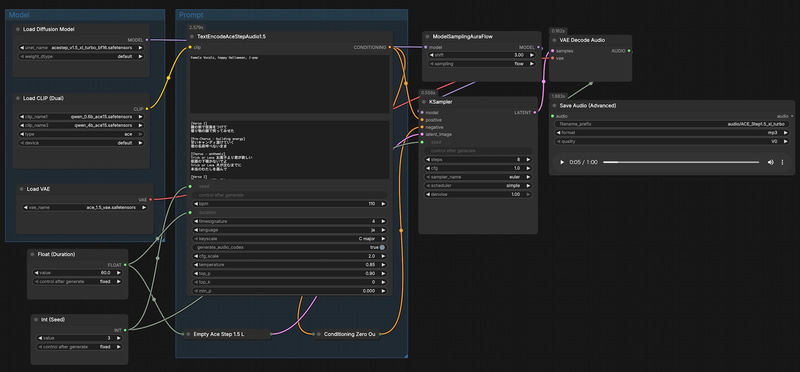Screen dimensions: 800x372
Task: Open the audio player three-dot menu
Action: (x=782, y=162)
